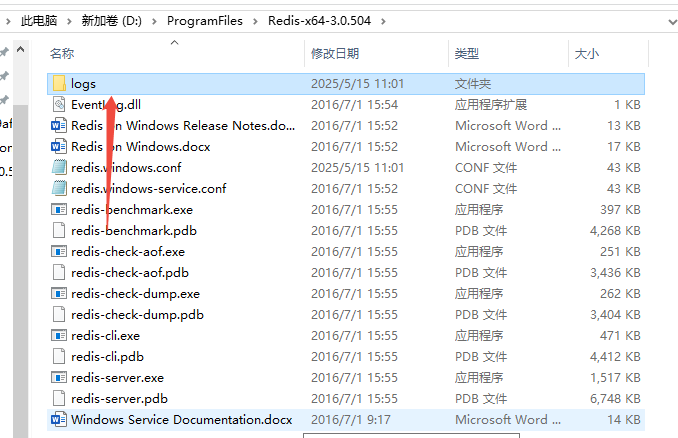Open address bar history dropdown arrow
This screenshot has height=438, width=678.
point(672,21)
